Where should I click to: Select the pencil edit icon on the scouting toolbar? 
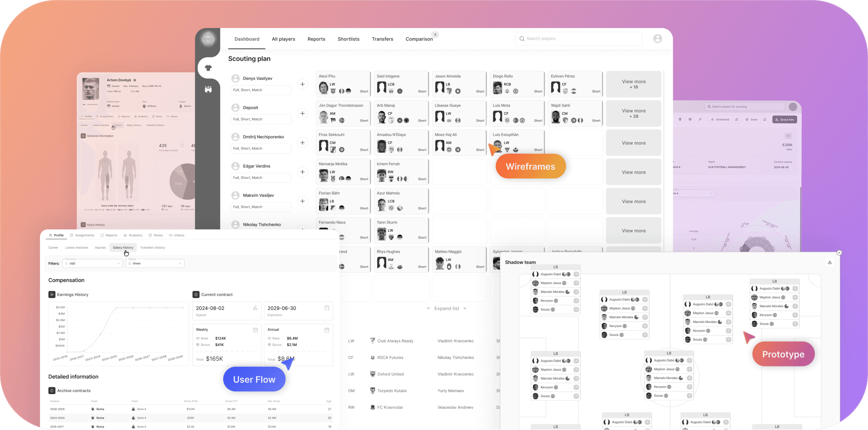[x=700, y=119]
